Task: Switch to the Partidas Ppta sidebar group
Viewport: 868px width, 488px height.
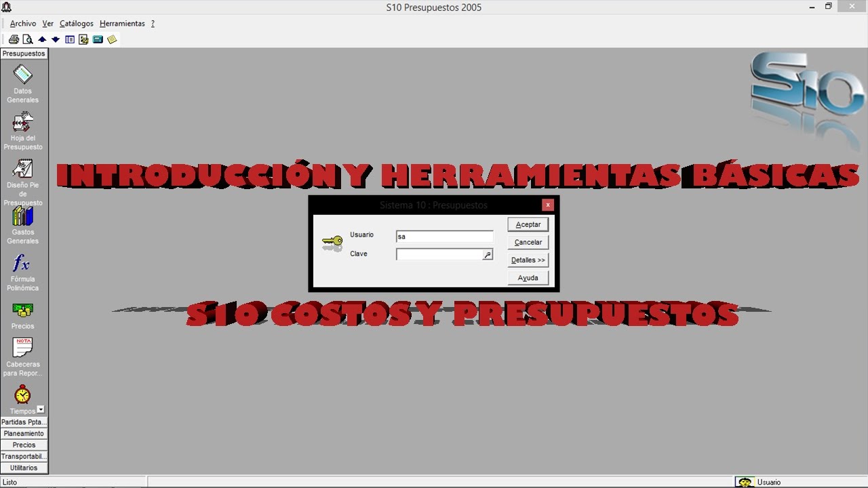Action: click(24, 422)
